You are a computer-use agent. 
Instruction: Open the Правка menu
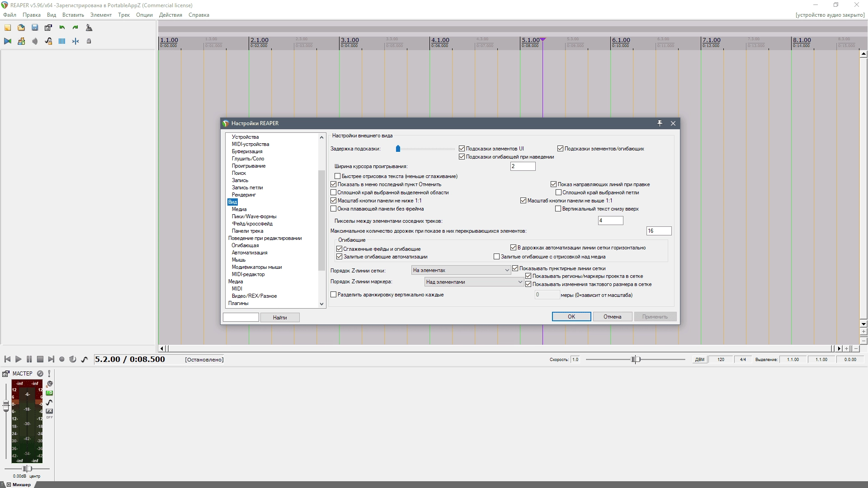32,15
